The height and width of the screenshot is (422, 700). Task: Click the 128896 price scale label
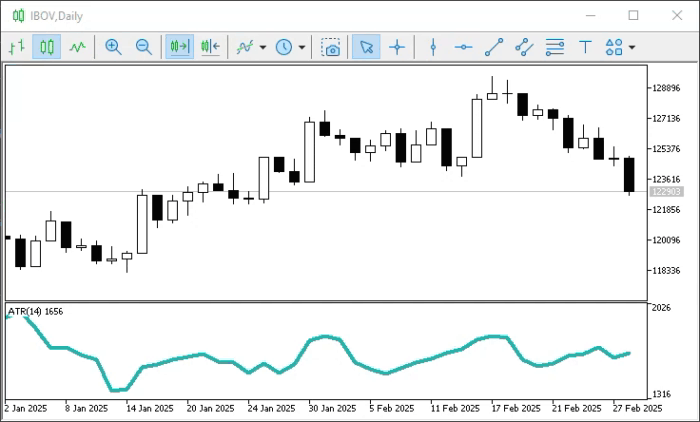click(x=667, y=88)
